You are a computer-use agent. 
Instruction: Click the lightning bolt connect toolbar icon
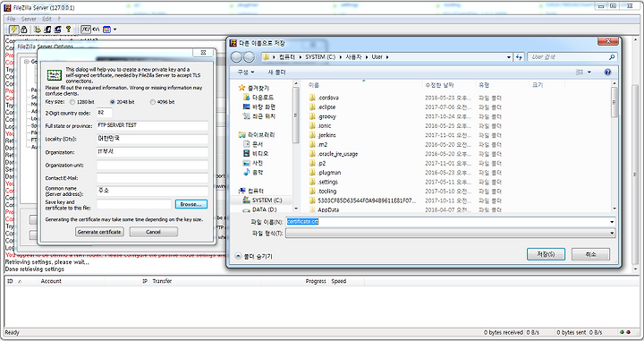point(14,30)
